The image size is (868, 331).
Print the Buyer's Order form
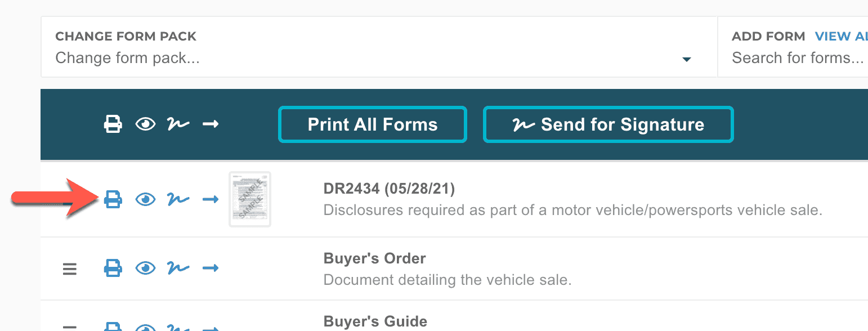pyautogui.click(x=113, y=268)
